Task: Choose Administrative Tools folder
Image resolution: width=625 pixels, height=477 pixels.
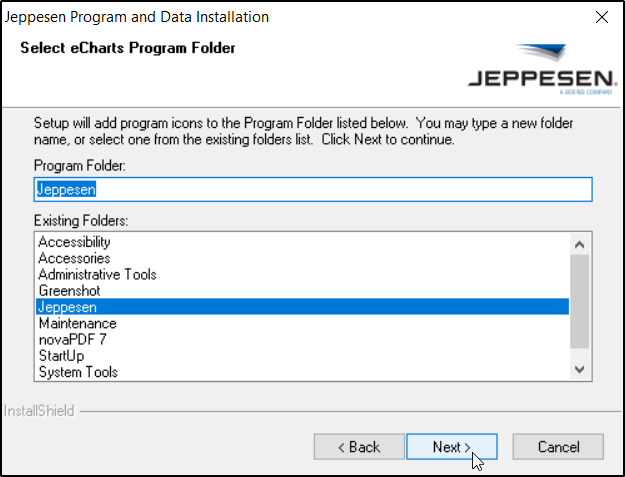Action: tap(97, 274)
